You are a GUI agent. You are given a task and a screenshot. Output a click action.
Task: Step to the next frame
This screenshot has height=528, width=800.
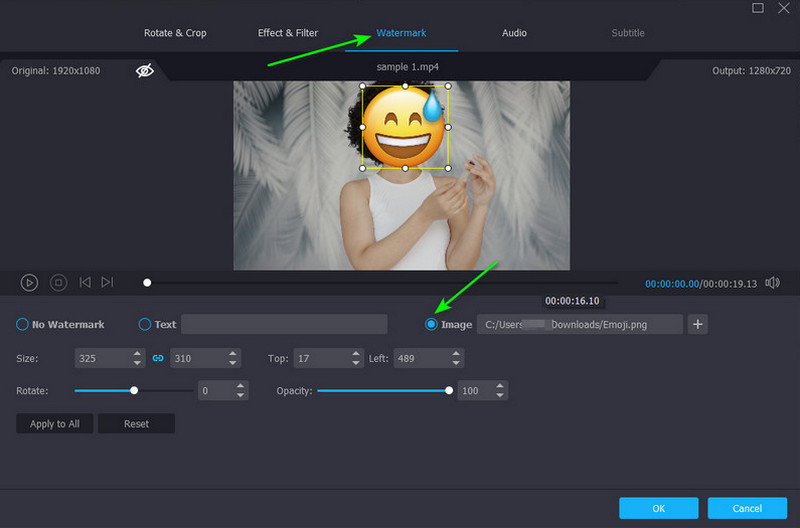[x=107, y=283]
